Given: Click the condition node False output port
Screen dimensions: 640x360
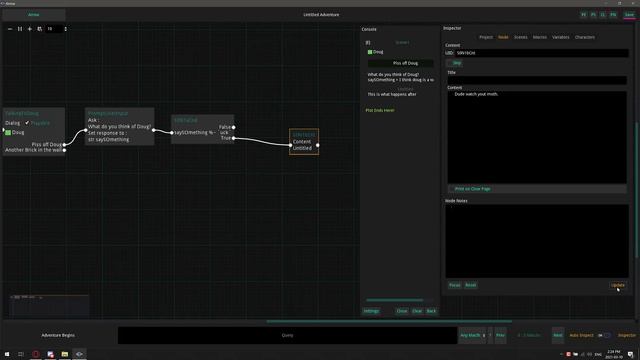Looking at the screenshot, I should tap(233, 127).
